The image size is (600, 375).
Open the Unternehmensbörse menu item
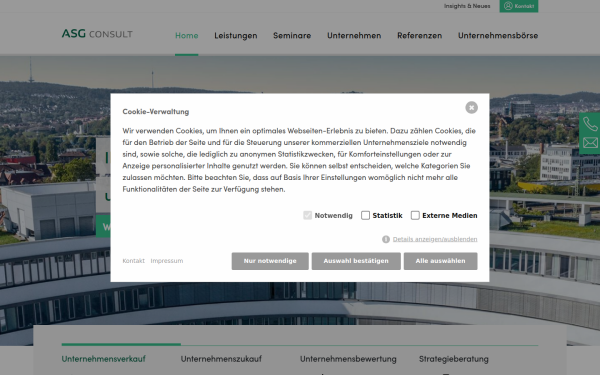tap(498, 36)
